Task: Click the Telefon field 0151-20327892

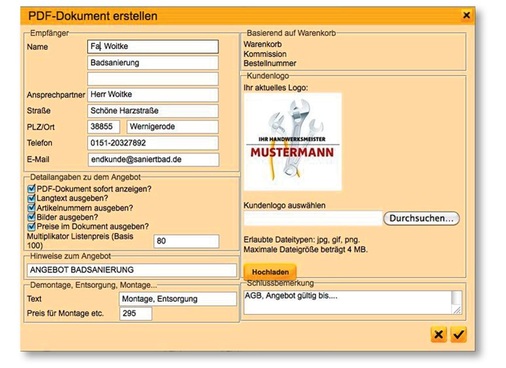Action: (x=153, y=143)
